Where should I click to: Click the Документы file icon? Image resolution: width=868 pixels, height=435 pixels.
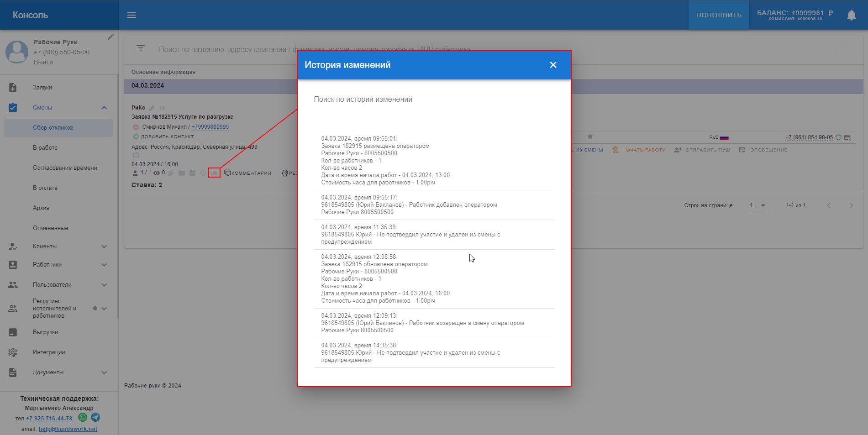point(13,372)
